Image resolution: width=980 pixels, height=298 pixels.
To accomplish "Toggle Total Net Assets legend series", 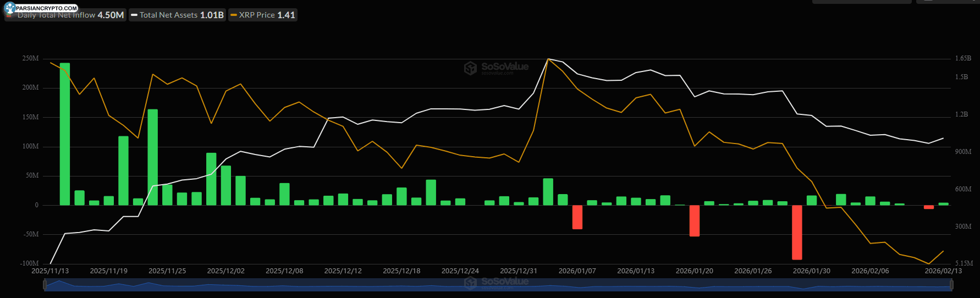I will [x=177, y=15].
